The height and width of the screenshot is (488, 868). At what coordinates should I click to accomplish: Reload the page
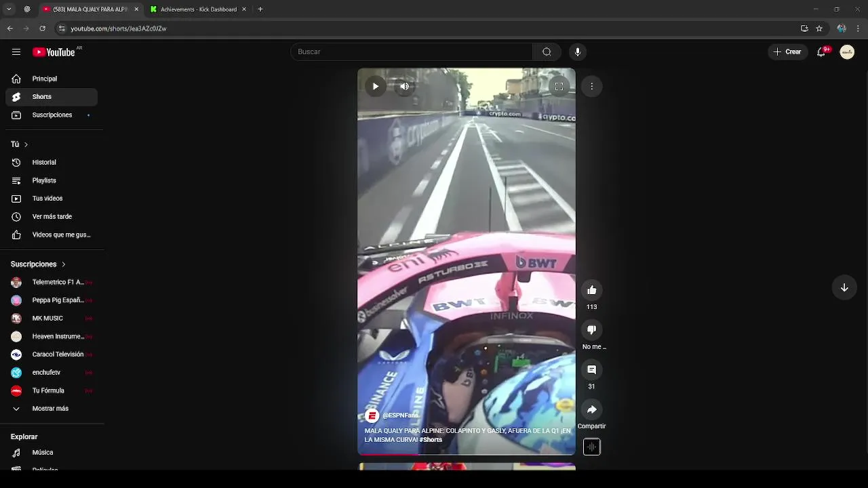(x=43, y=28)
